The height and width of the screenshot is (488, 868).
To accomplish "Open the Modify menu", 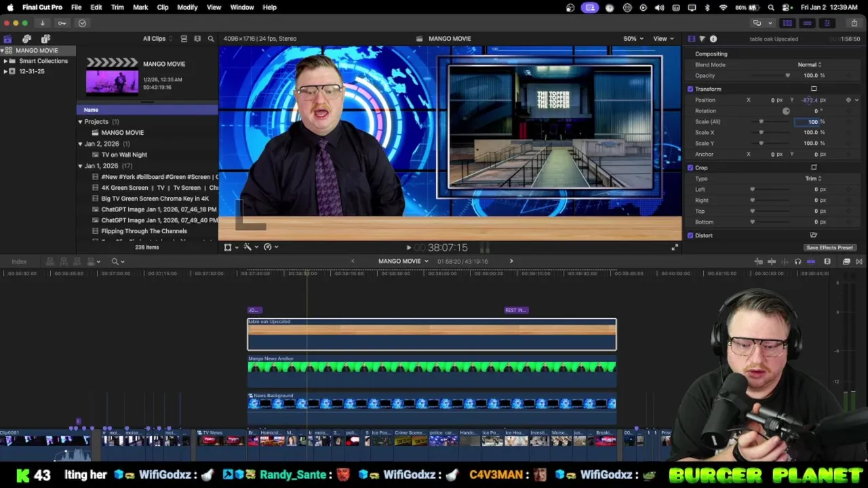I will [x=187, y=7].
